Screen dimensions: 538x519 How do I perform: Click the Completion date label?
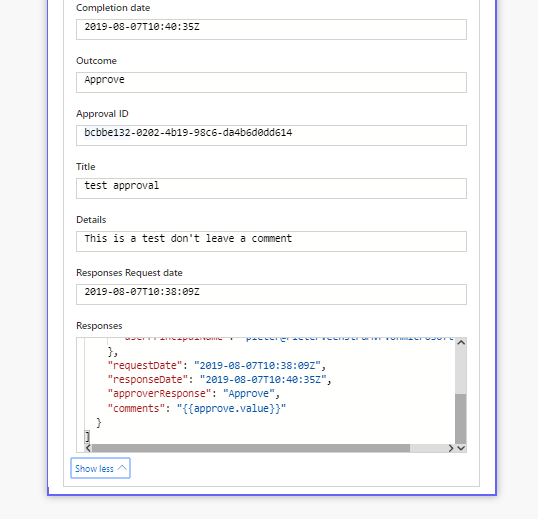pos(113,8)
